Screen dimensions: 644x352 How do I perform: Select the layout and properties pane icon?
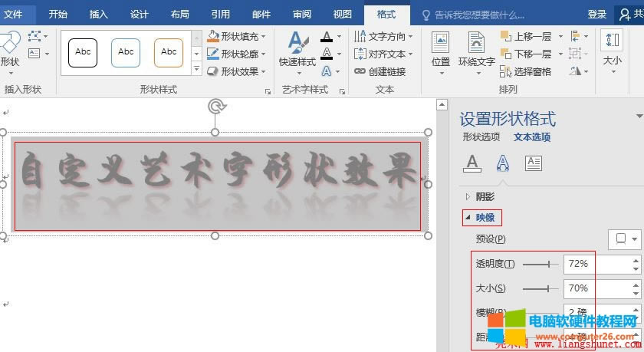[533, 163]
